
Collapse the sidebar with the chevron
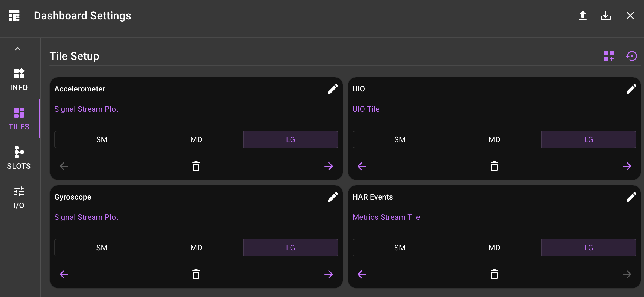point(18,49)
